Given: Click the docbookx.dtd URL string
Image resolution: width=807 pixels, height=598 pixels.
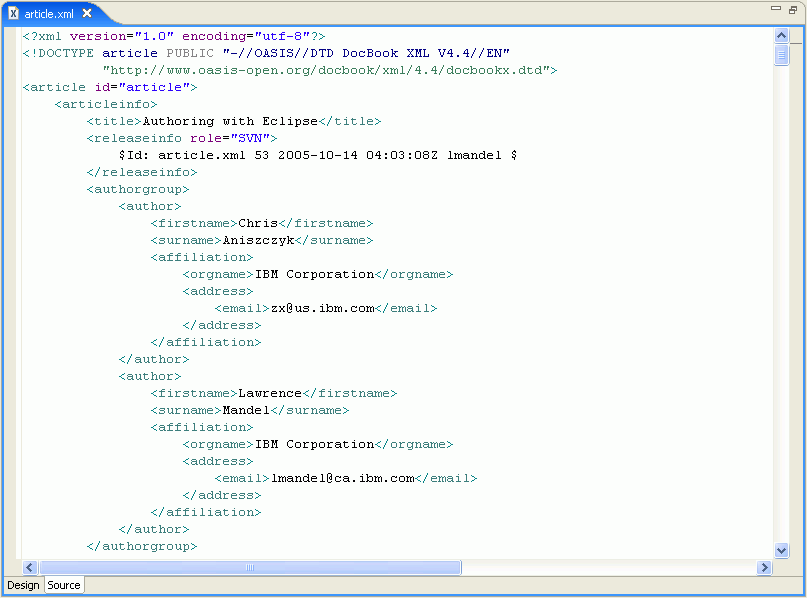Looking at the screenshot, I should tap(326, 70).
